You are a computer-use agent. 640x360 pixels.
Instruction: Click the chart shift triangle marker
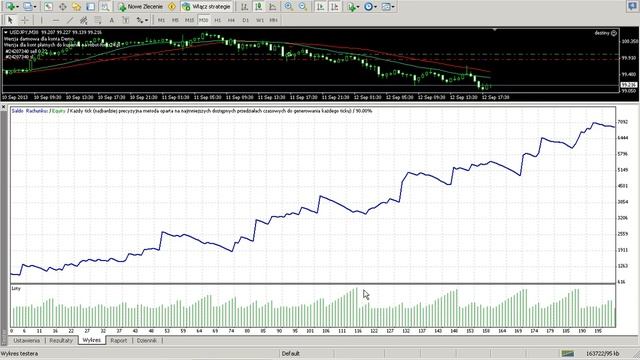click(495, 30)
